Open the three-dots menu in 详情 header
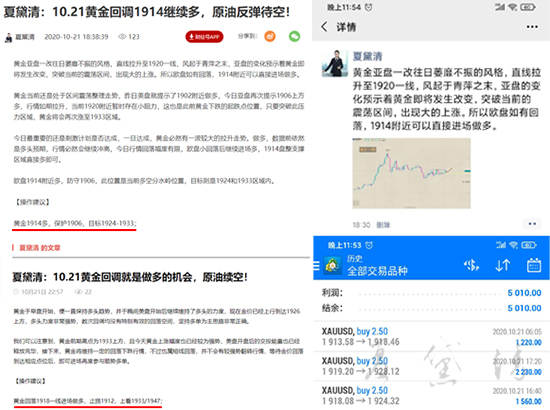 click(x=532, y=27)
